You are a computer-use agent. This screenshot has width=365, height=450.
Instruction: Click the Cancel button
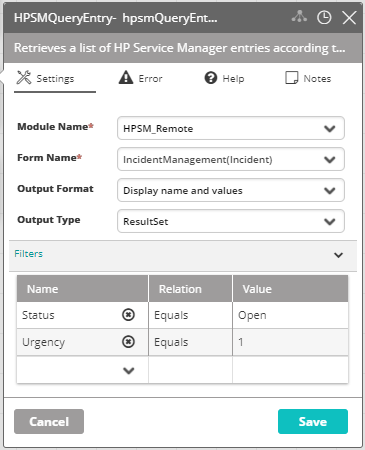coord(49,422)
